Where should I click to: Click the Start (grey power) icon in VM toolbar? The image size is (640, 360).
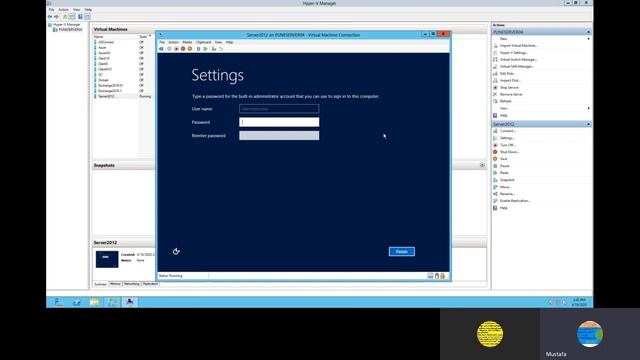(x=169, y=49)
